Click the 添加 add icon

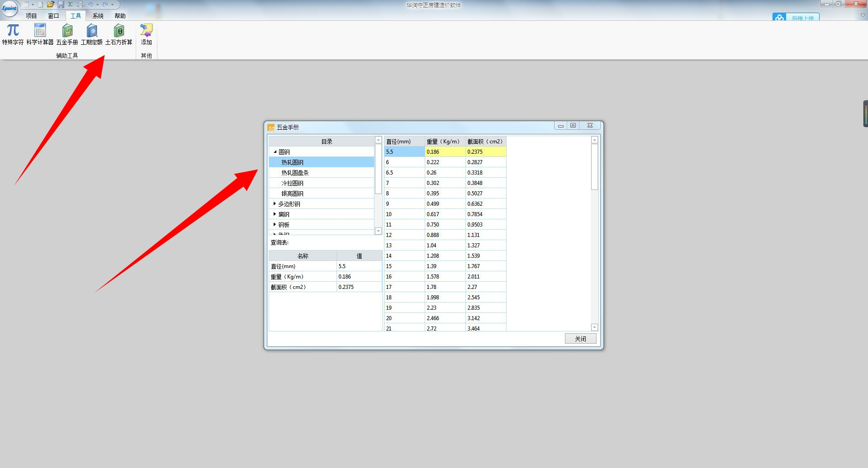146,34
